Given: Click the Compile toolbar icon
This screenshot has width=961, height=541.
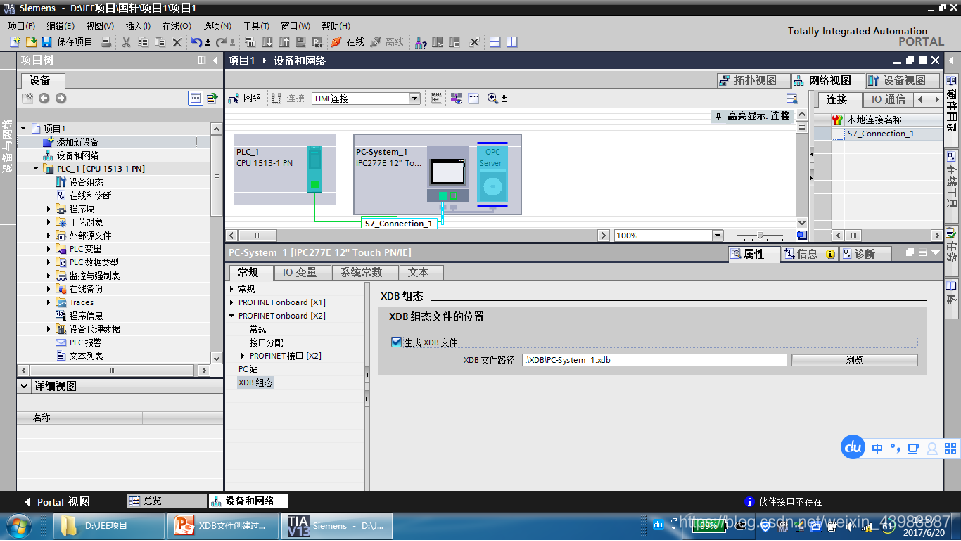Looking at the screenshot, I should 250,42.
